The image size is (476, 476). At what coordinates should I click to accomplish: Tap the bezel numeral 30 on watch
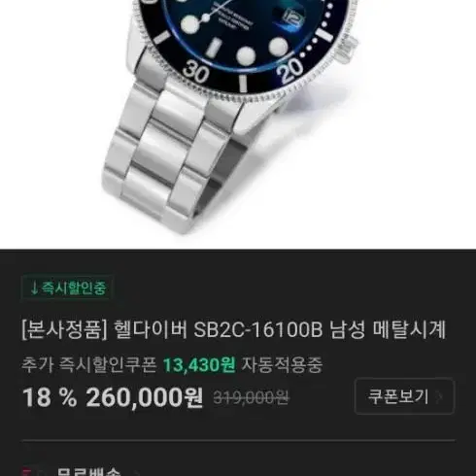(195, 73)
